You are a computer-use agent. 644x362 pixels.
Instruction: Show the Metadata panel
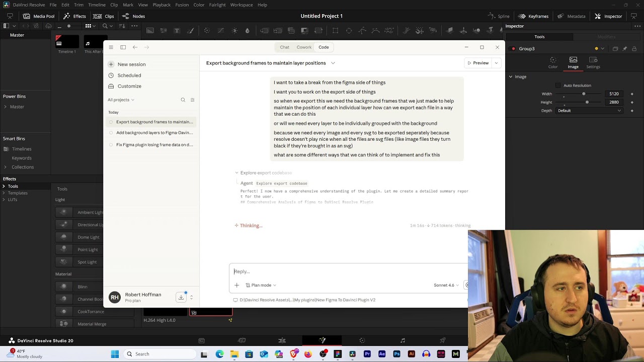(571, 16)
